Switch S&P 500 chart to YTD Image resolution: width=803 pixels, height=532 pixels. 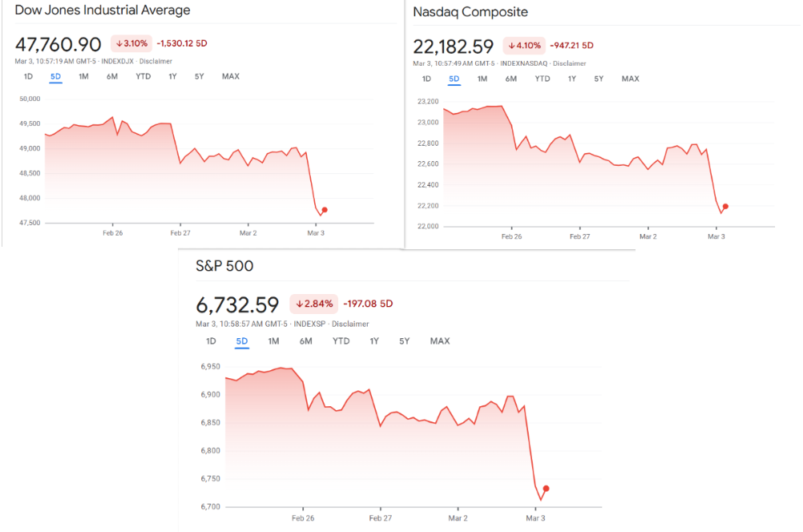tap(341, 341)
